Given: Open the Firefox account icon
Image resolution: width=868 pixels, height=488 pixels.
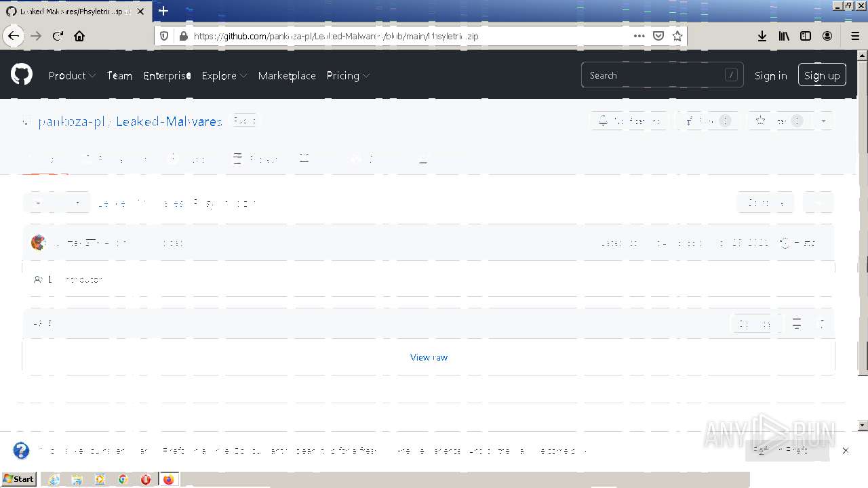Looking at the screenshot, I should pos(827,36).
